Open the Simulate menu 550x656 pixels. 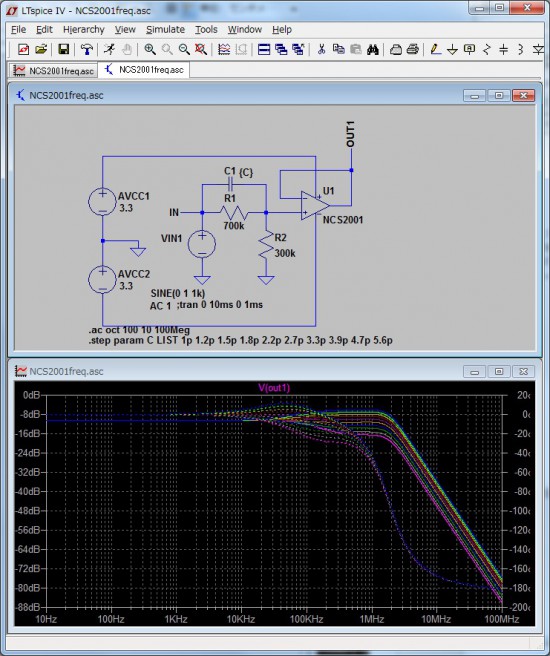tap(165, 30)
